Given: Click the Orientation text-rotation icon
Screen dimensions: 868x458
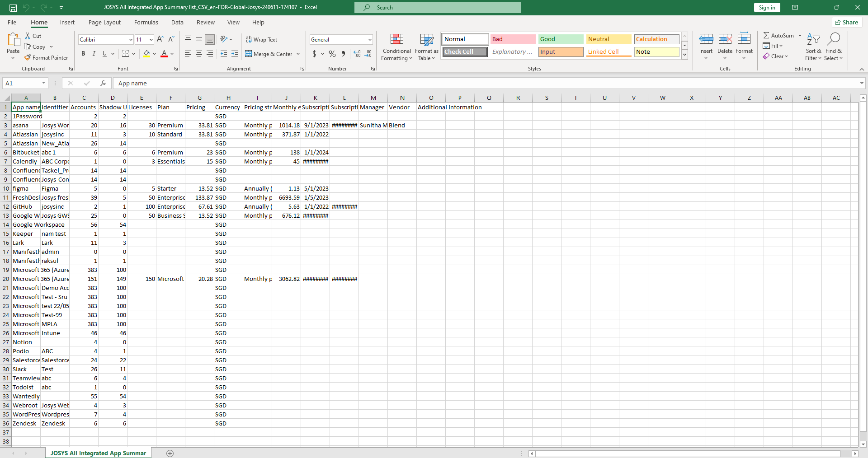Looking at the screenshot, I should pyautogui.click(x=224, y=39).
